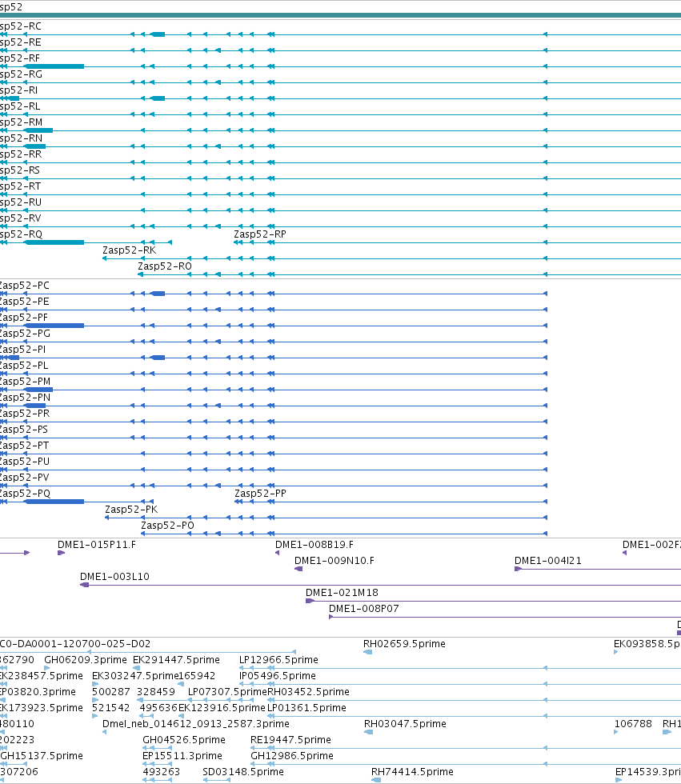The image size is (681, 784).
Task: Select the DME1-021M18 clone label
Action: [342, 593]
